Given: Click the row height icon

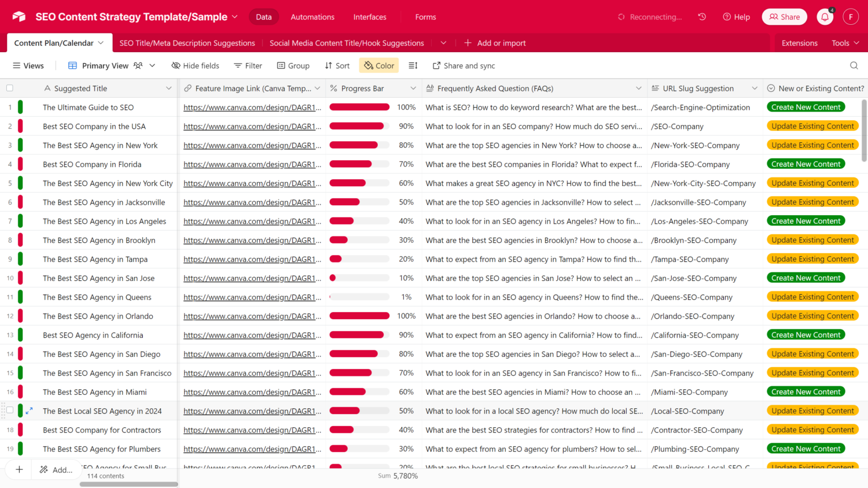Looking at the screenshot, I should click(x=413, y=66).
